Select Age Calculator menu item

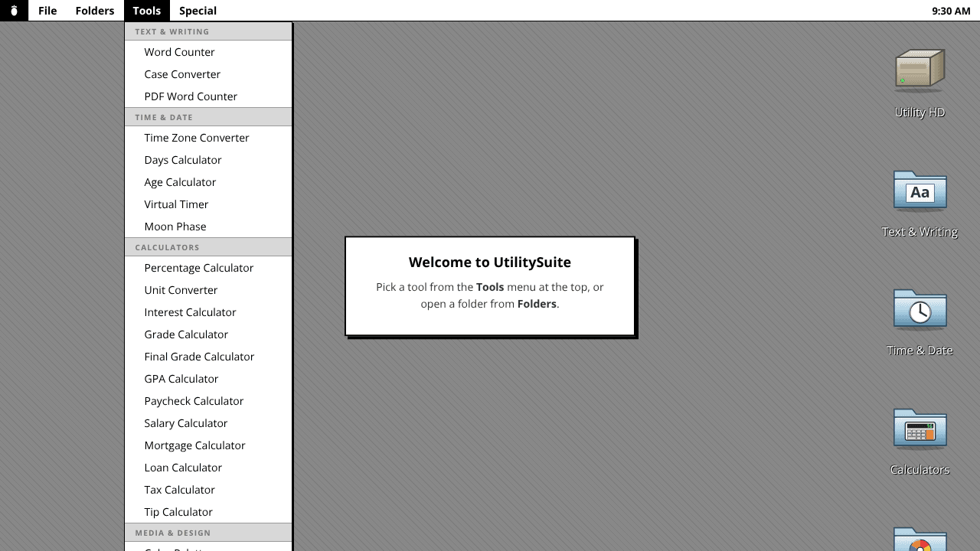click(x=208, y=182)
